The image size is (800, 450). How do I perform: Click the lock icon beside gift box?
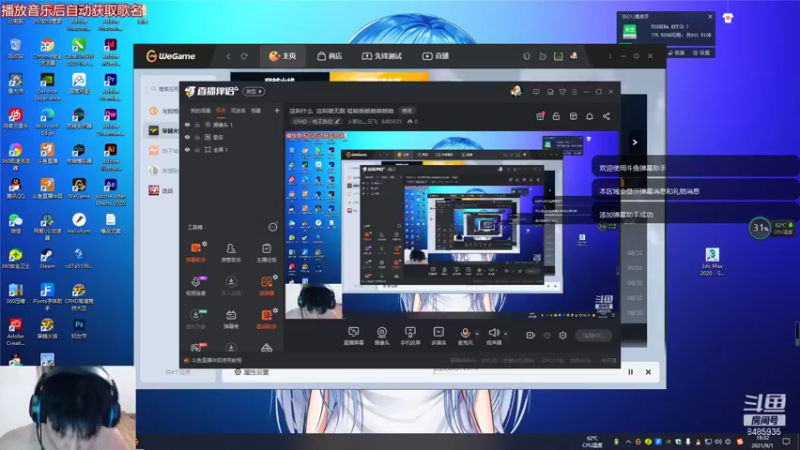[556, 116]
